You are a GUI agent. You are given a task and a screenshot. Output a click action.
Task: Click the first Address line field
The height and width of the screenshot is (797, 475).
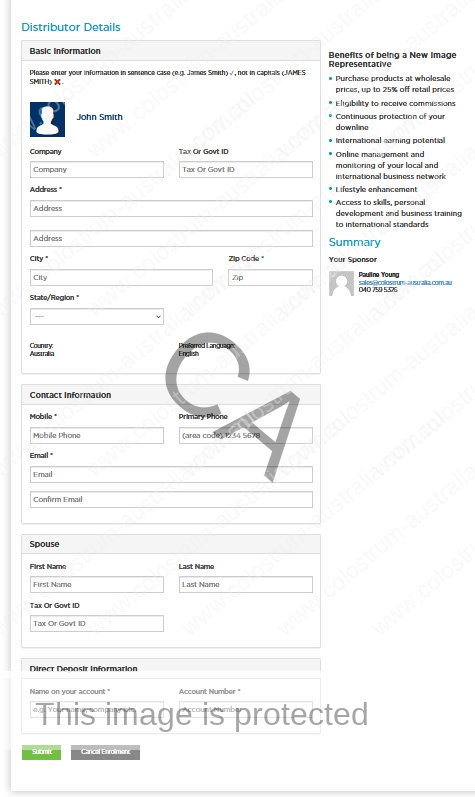click(171, 208)
